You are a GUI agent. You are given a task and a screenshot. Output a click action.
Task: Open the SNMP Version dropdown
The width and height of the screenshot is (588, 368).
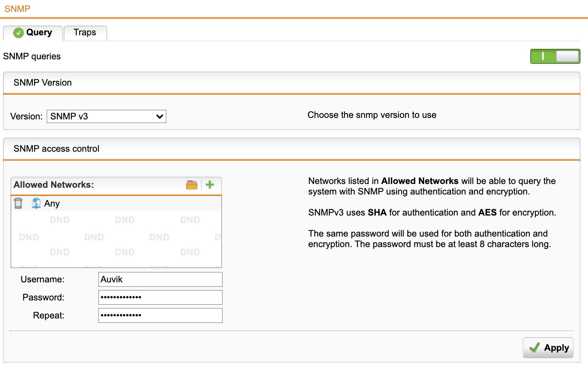pos(106,116)
